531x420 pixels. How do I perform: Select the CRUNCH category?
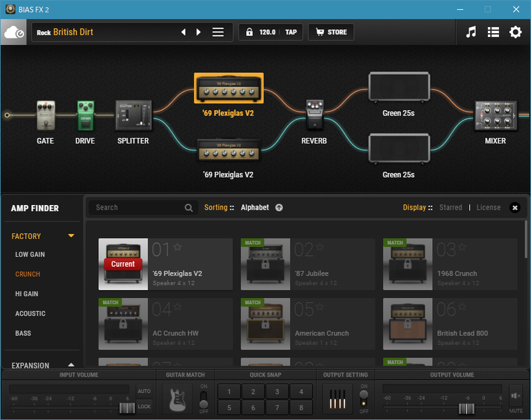pyautogui.click(x=28, y=274)
